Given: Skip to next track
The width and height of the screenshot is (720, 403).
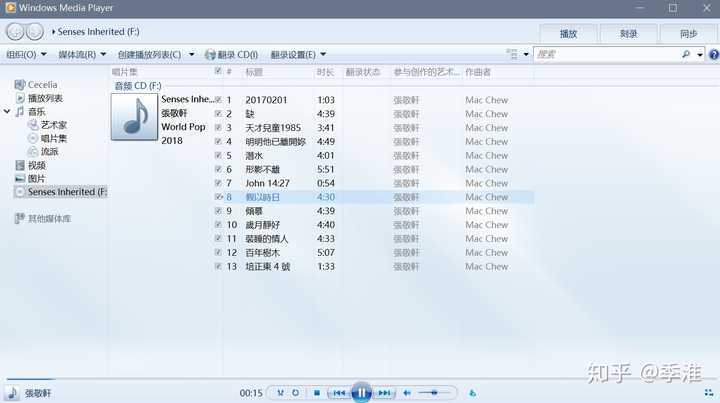Looking at the screenshot, I should pyautogui.click(x=384, y=393).
